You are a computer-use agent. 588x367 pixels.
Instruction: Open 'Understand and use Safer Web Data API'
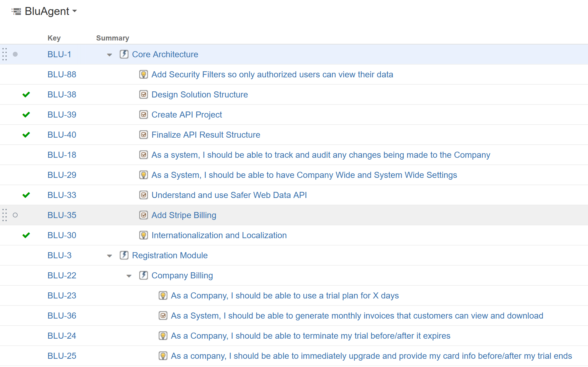229,195
